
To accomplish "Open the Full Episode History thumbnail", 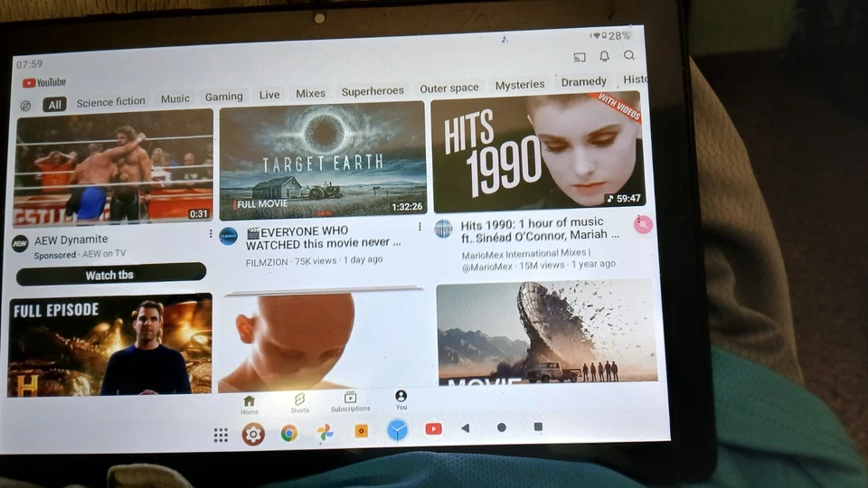I will pos(109,344).
